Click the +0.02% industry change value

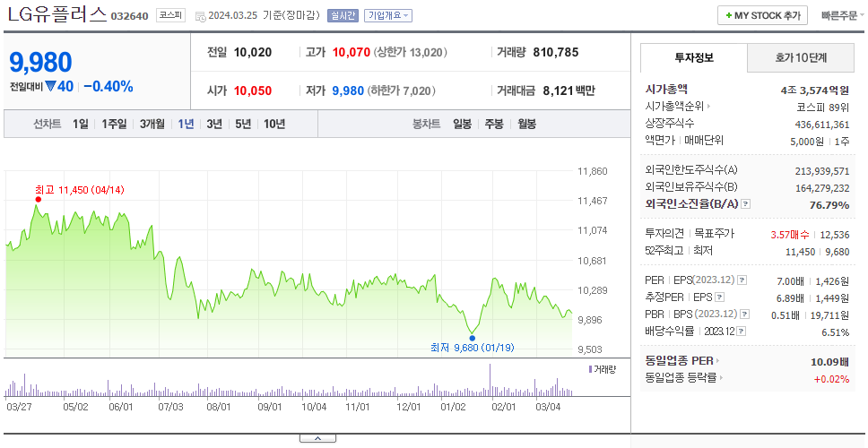click(x=831, y=379)
